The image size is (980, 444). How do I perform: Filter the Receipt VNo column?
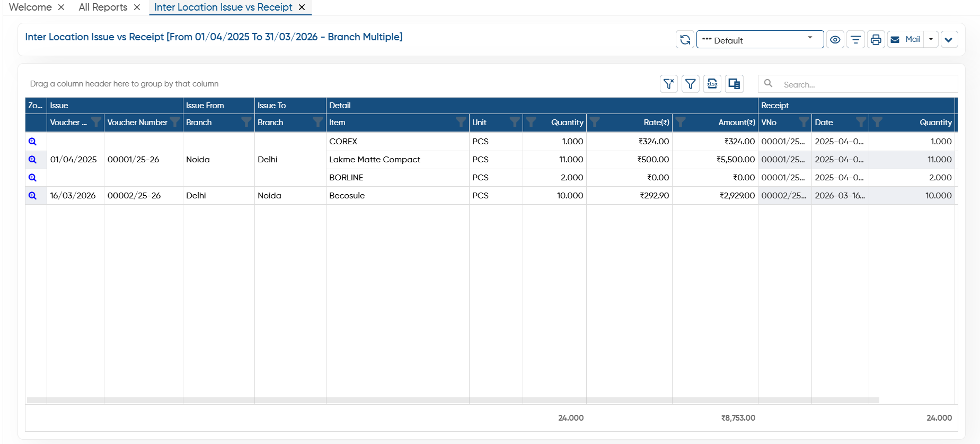(x=804, y=123)
